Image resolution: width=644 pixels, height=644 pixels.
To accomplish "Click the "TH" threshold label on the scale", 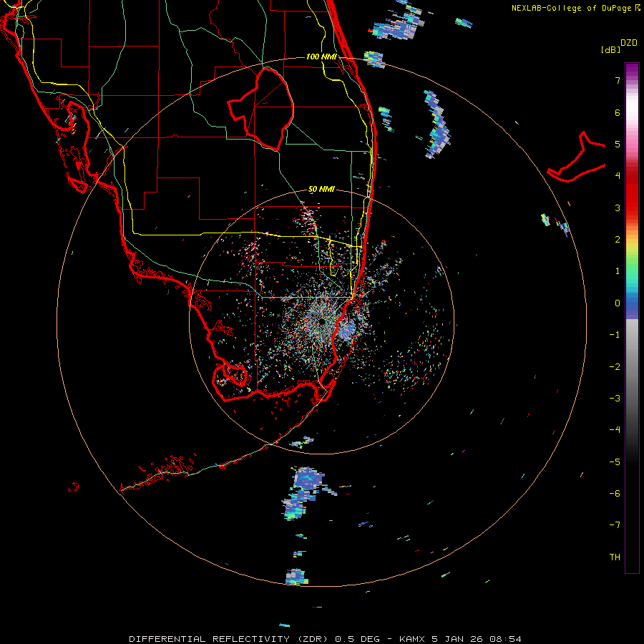I will (x=615, y=557).
